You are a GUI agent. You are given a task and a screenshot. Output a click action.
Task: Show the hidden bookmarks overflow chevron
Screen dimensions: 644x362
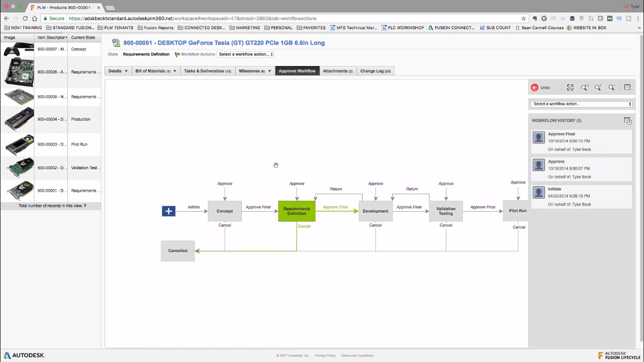pyautogui.click(x=639, y=28)
